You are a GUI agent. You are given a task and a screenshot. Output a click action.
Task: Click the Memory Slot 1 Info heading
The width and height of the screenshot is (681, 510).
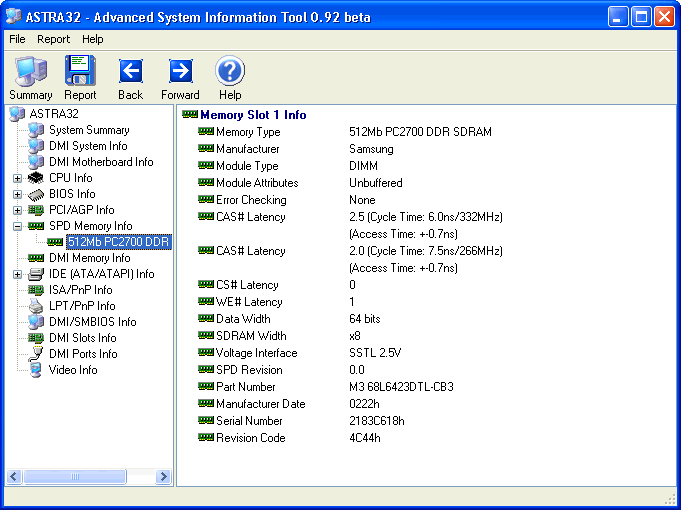pyautogui.click(x=253, y=115)
